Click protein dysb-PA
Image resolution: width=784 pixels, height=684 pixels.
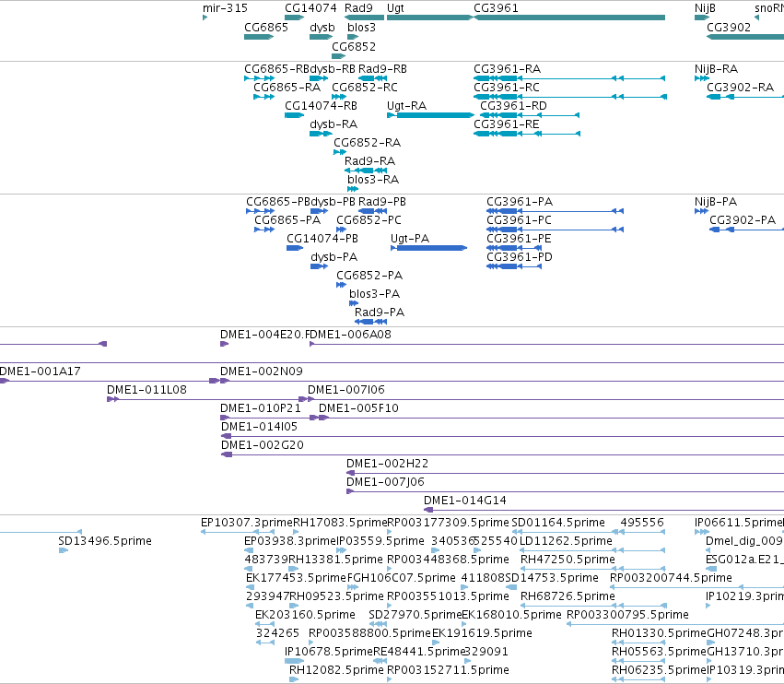coord(334,257)
